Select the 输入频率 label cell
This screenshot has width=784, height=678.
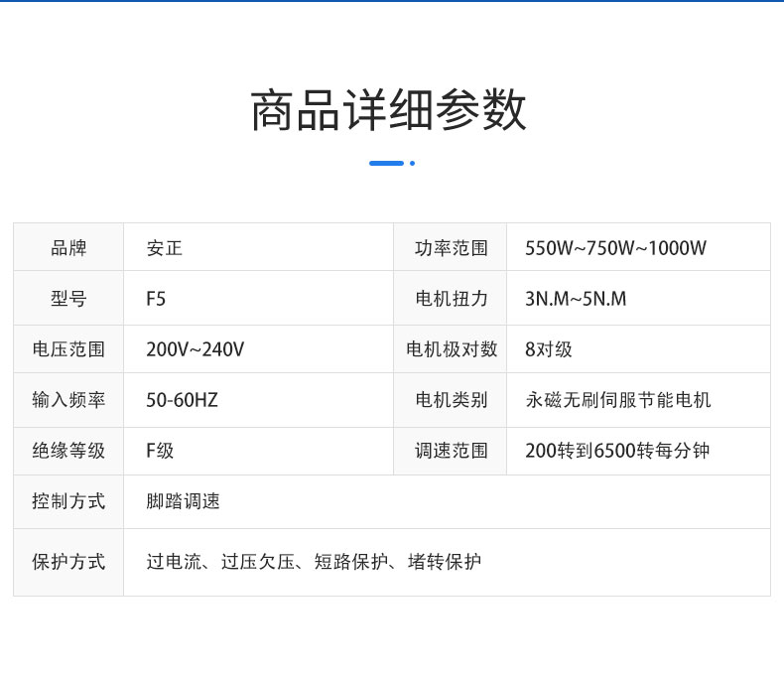click(x=68, y=400)
